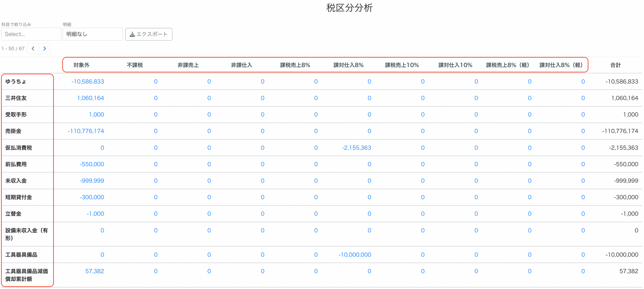Open the 1,060,164 value for 三井住友
The image size is (644, 289).
(x=91, y=98)
